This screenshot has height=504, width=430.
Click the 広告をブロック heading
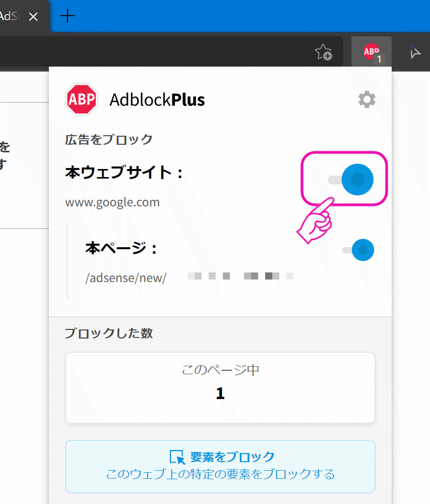coord(108,140)
